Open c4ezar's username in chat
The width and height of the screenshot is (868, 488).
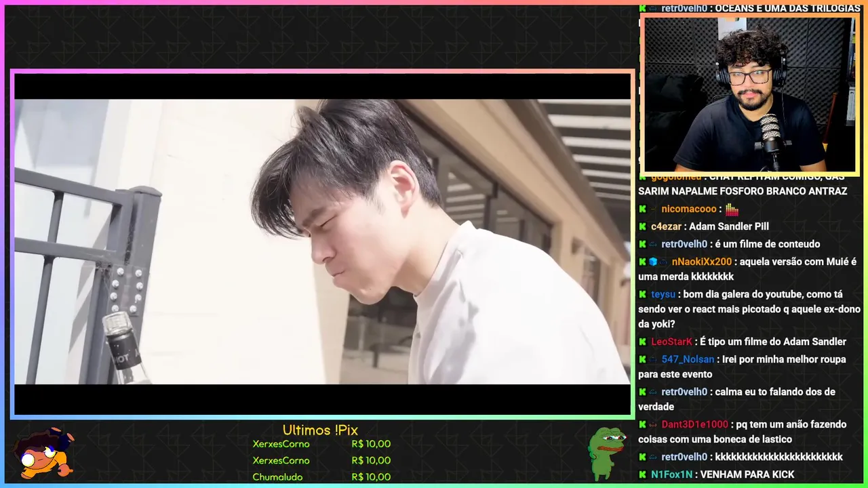coord(666,226)
